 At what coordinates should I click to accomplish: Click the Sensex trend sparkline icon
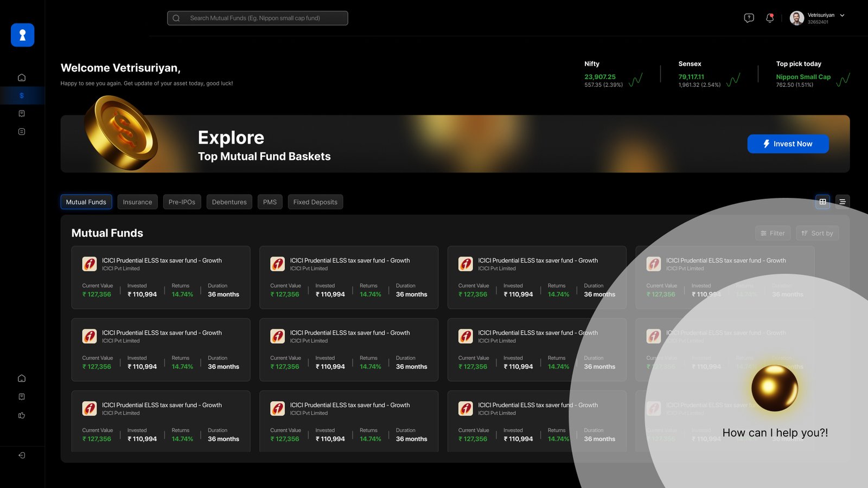[733, 80]
